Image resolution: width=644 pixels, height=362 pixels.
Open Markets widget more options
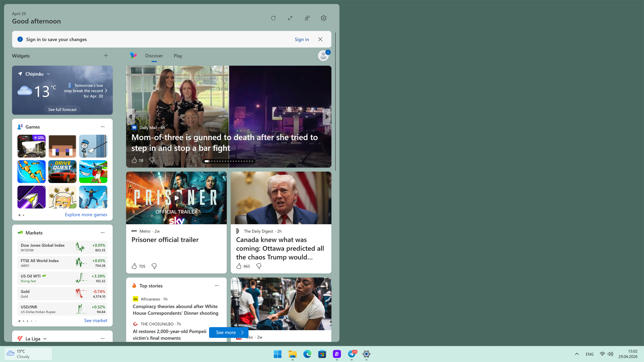(103, 233)
